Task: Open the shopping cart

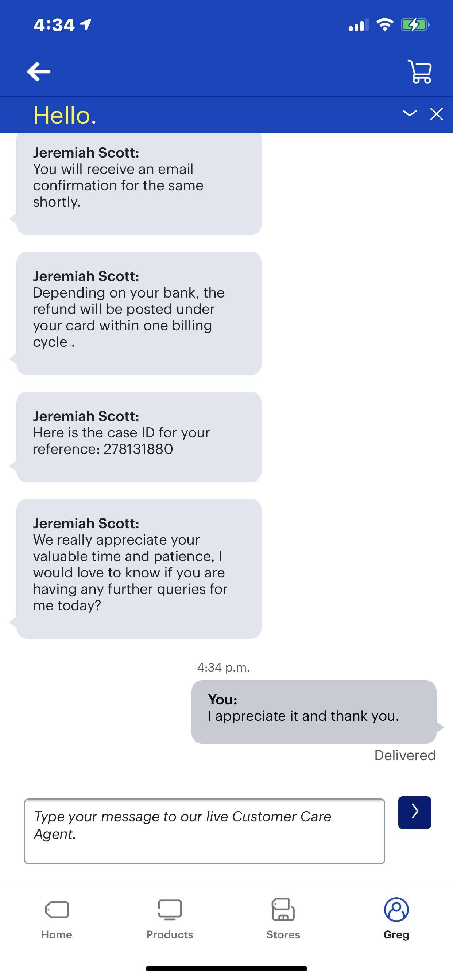Action: point(420,71)
